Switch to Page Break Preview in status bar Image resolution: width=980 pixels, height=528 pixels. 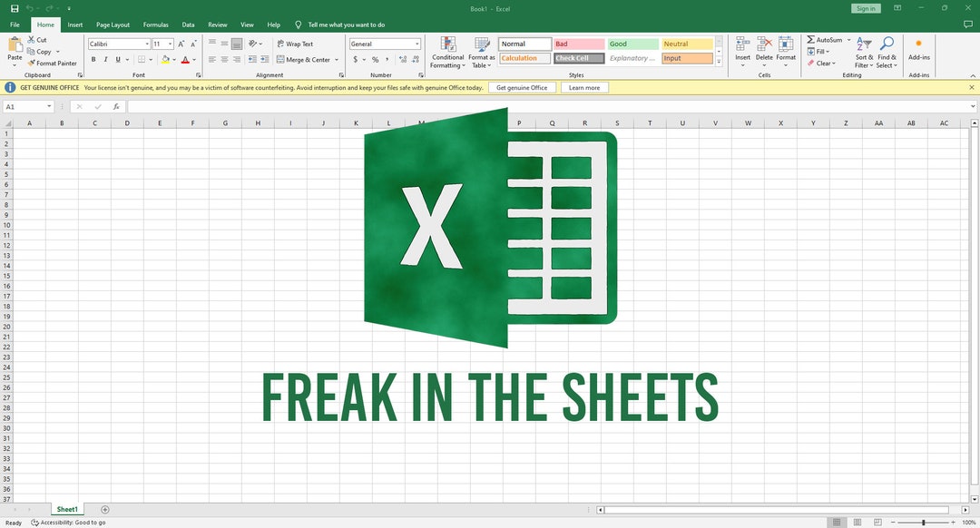pos(878,523)
